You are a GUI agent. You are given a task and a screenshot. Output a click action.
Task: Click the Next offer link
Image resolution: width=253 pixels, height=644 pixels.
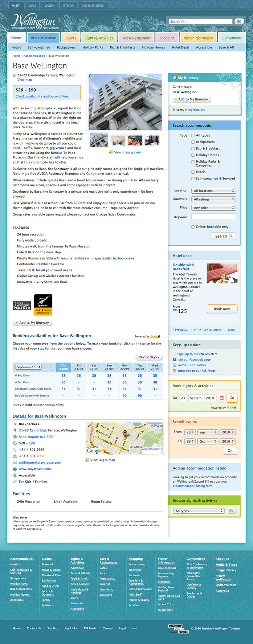tap(232, 330)
